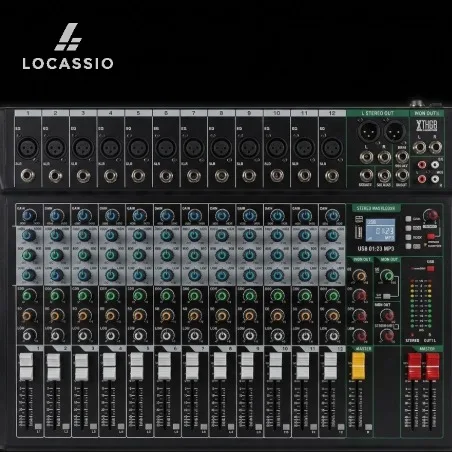This screenshot has width=452, height=452.
Task: Click the bright green knob on channel 2
Action: click(56, 296)
